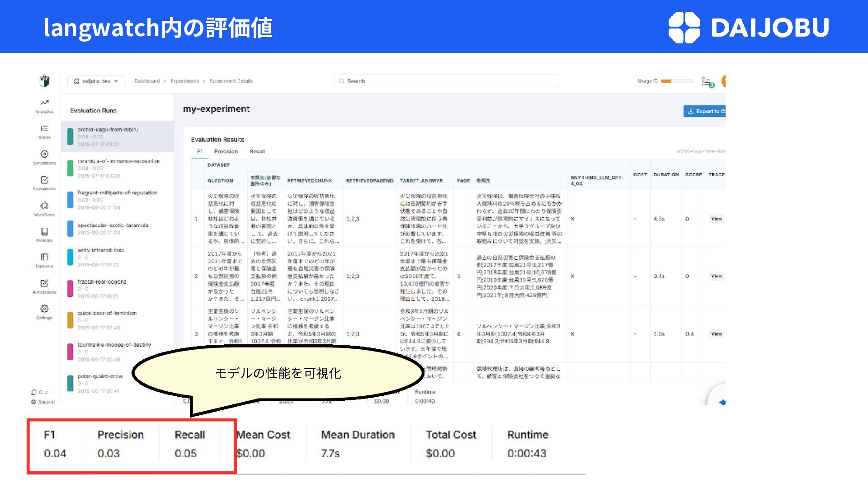Image resolution: width=868 pixels, height=488 pixels.
Task: Open Prompts in the sidebar
Action: tap(44, 235)
